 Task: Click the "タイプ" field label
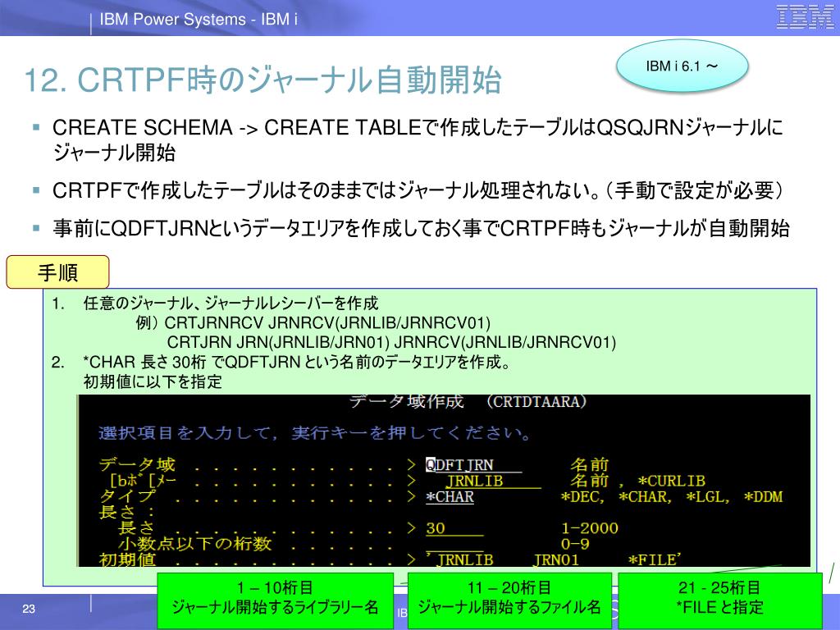tap(127, 496)
